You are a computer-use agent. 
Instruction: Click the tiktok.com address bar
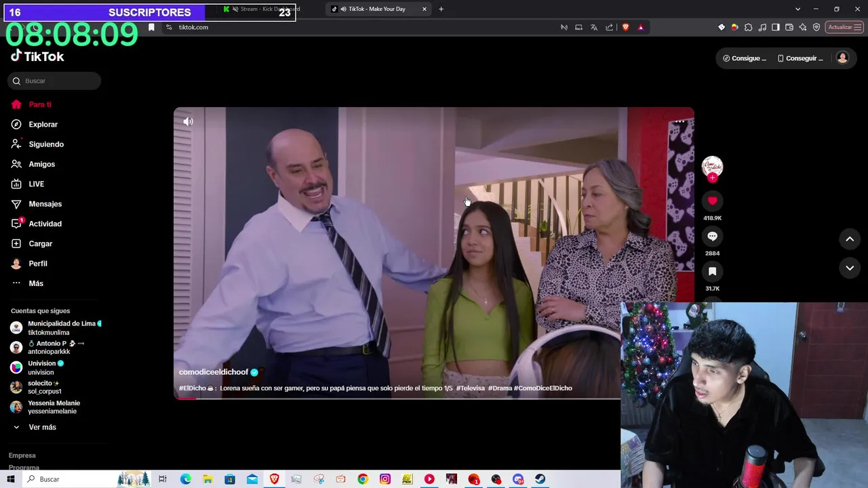click(359, 27)
